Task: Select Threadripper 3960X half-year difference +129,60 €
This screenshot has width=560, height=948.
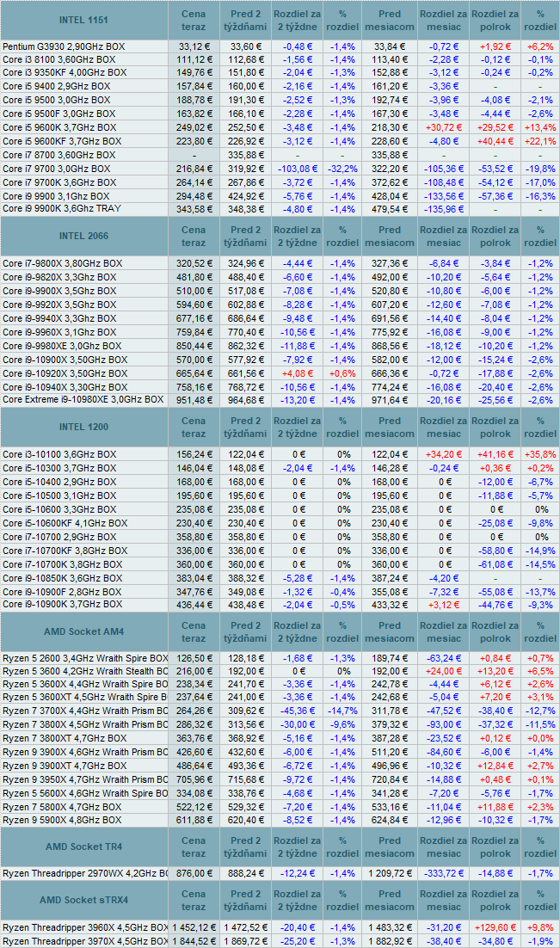Action: 495,927
